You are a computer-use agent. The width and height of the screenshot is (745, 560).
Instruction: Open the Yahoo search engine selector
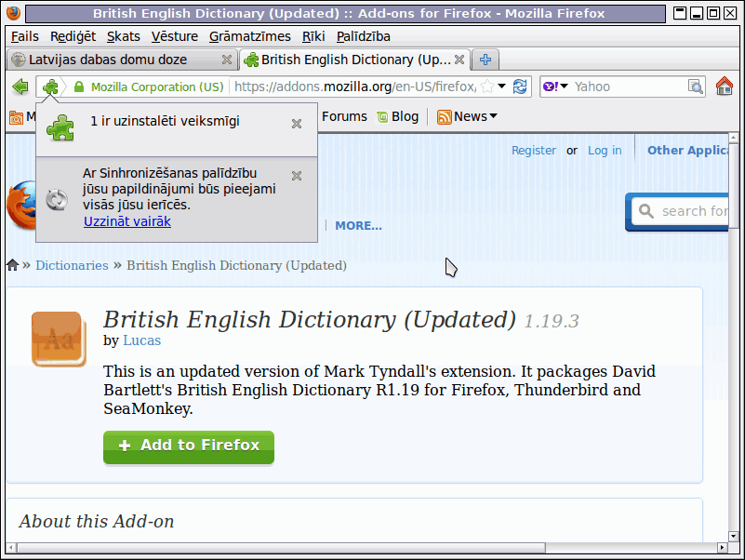pos(555,87)
